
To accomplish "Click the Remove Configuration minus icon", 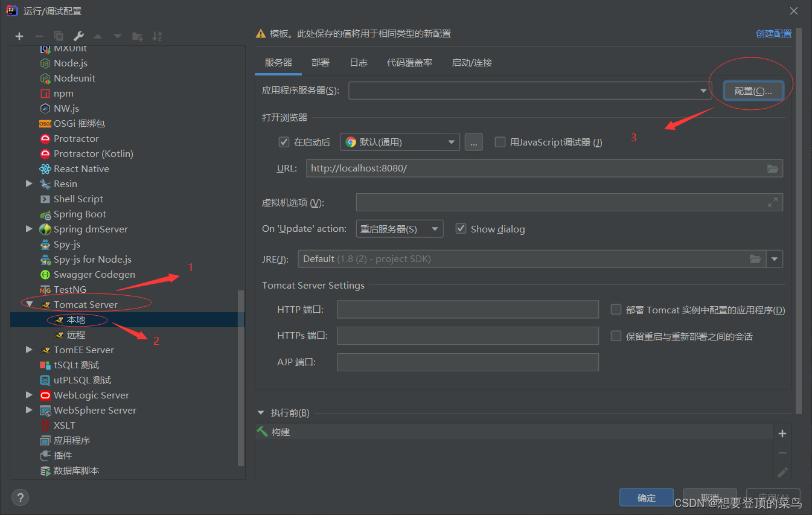I will tap(39, 36).
